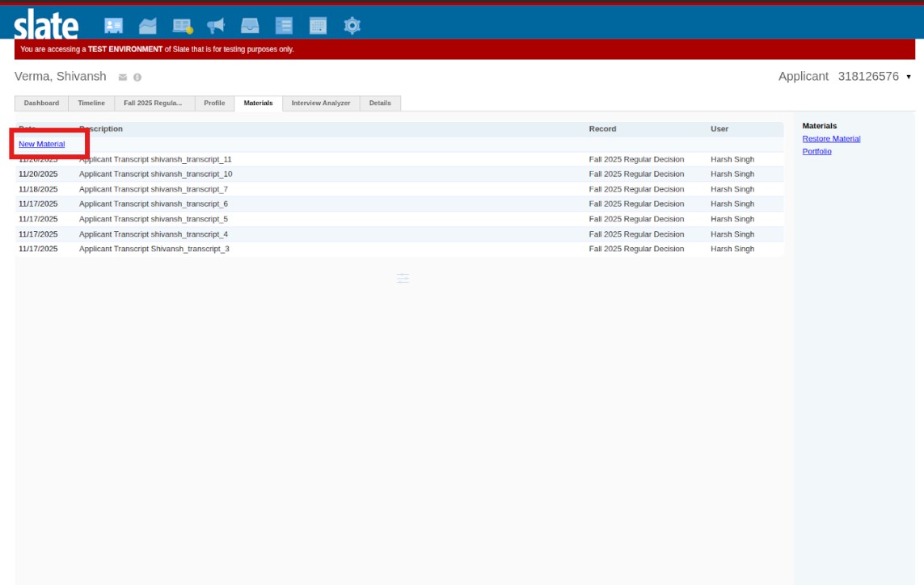Open the Inbox tray icon
924x585 pixels.
tap(250, 26)
